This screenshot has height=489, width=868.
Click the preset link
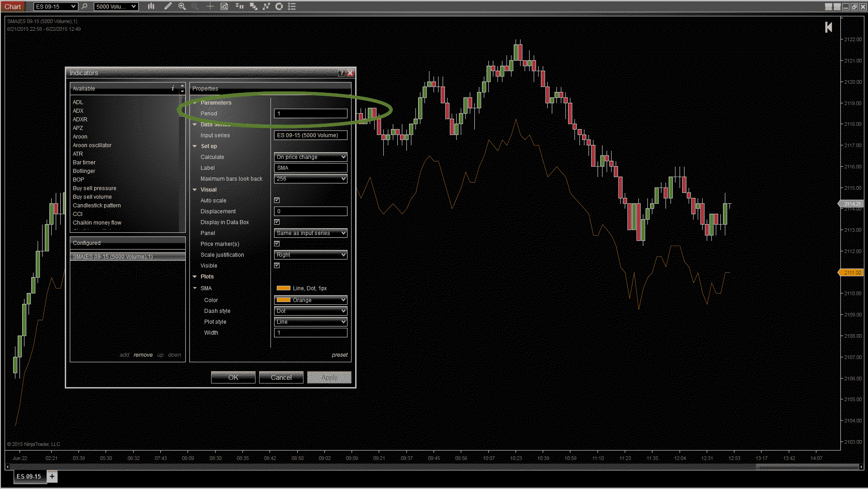coord(340,355)
